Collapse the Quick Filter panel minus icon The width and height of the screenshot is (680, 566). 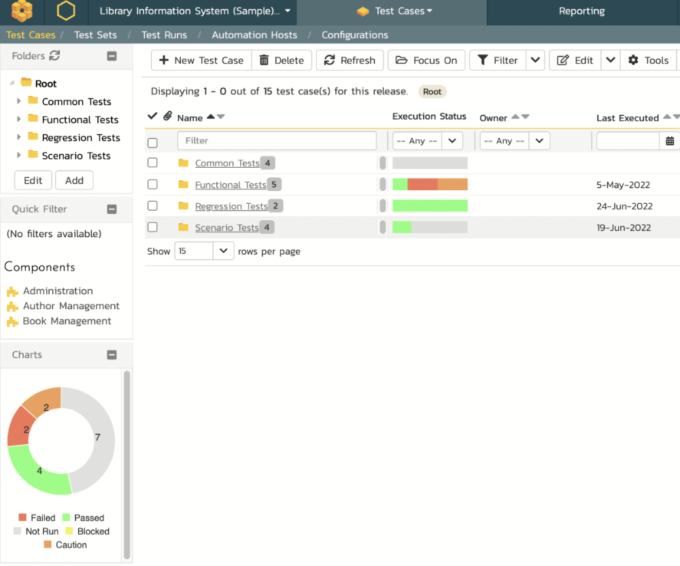(112, 209)
